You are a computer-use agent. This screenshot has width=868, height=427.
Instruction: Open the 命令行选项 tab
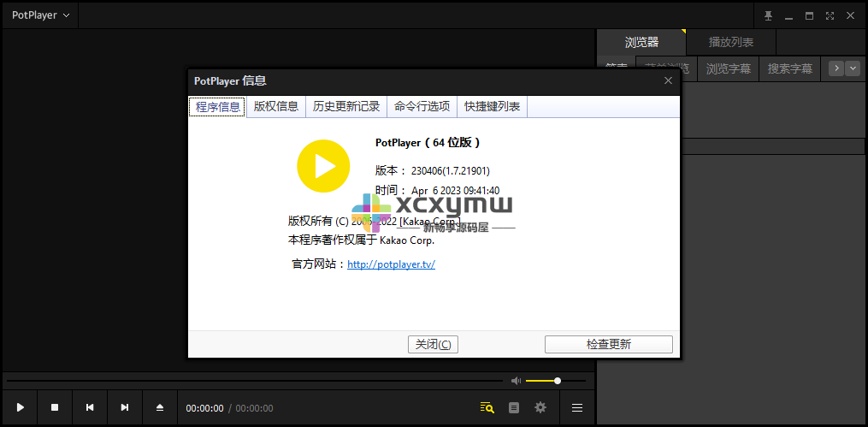422,107
